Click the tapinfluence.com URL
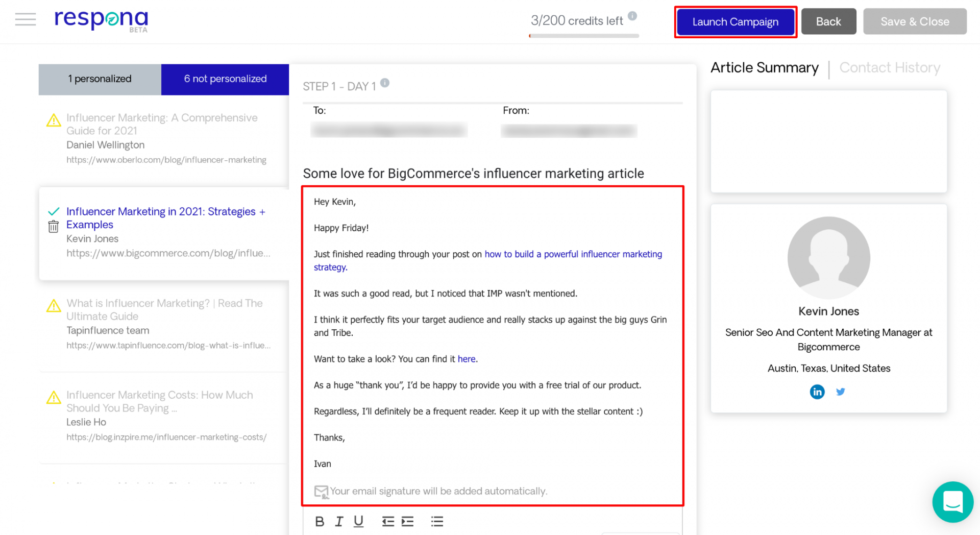Image resolution: width=980 pixels, height=535 pixels. [168, 346]
